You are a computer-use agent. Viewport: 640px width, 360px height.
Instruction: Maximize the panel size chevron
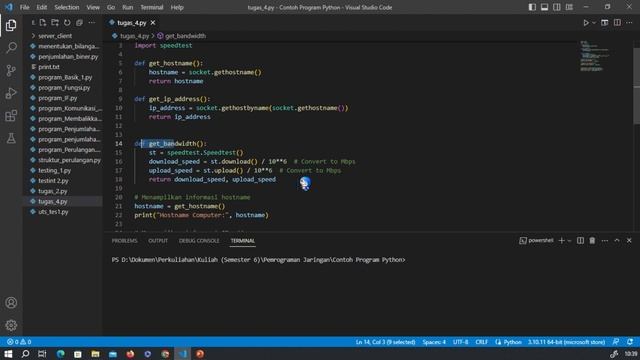[617, 240]
